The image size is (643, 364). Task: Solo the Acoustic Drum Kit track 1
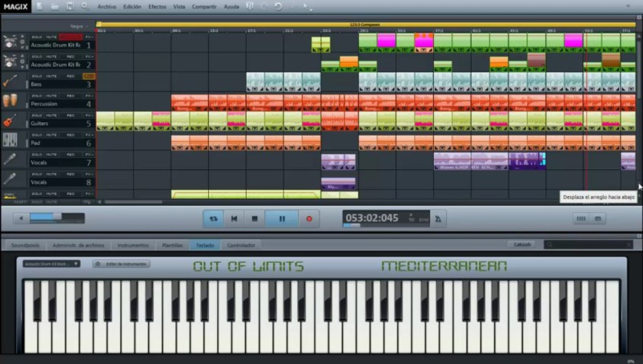(37, 37)
